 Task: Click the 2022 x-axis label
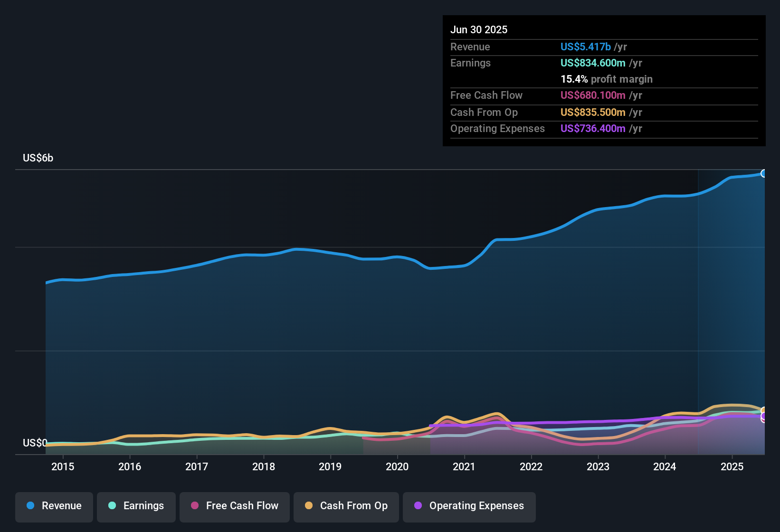tap(531, 466)
